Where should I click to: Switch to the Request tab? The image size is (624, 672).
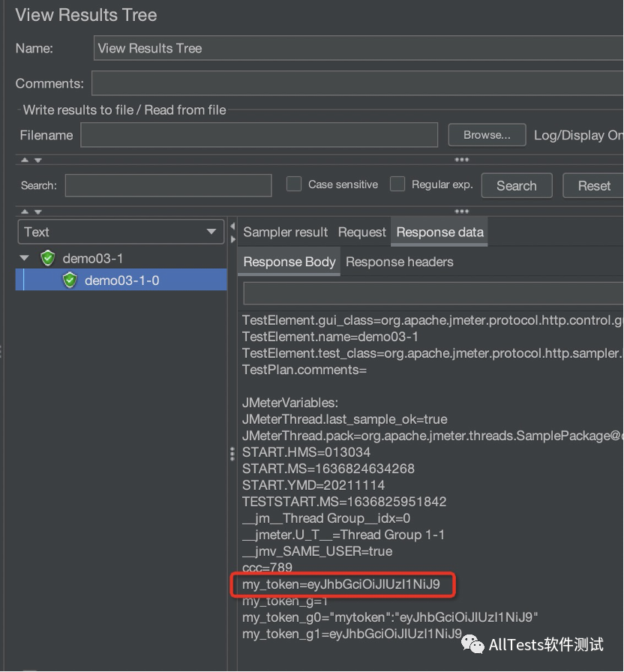tap(361, 232)
